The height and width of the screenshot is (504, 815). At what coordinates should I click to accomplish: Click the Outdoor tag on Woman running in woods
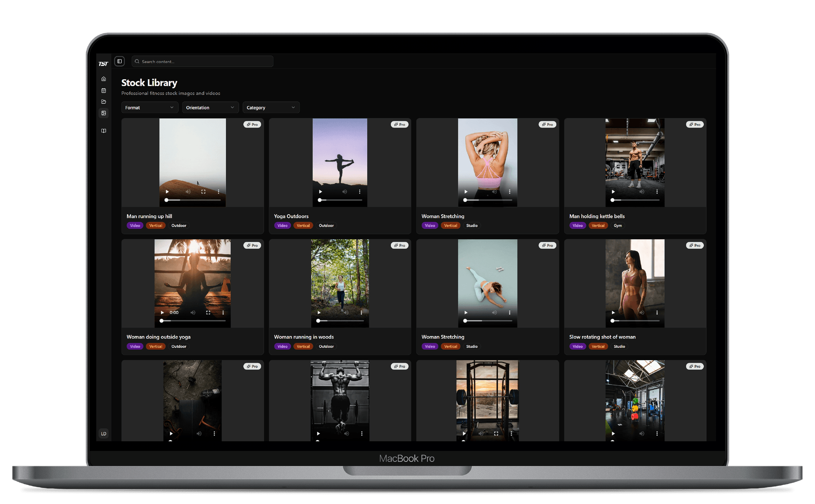[x=326, y=346]
